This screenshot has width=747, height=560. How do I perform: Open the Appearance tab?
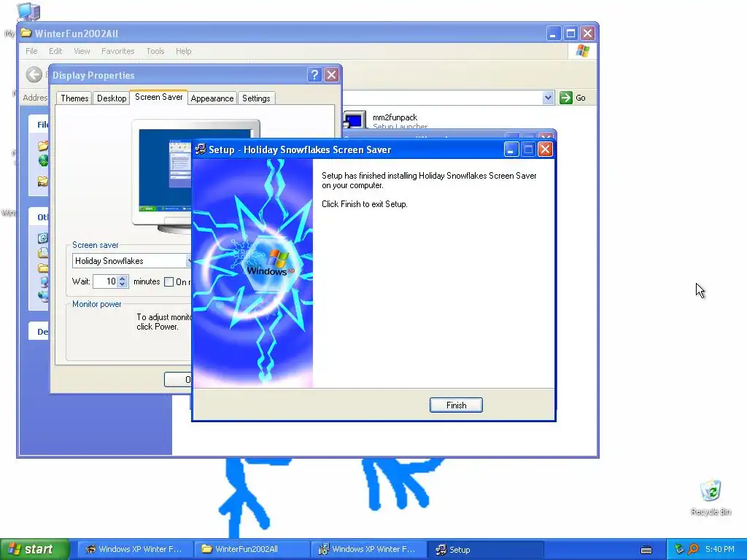[212, 98]
